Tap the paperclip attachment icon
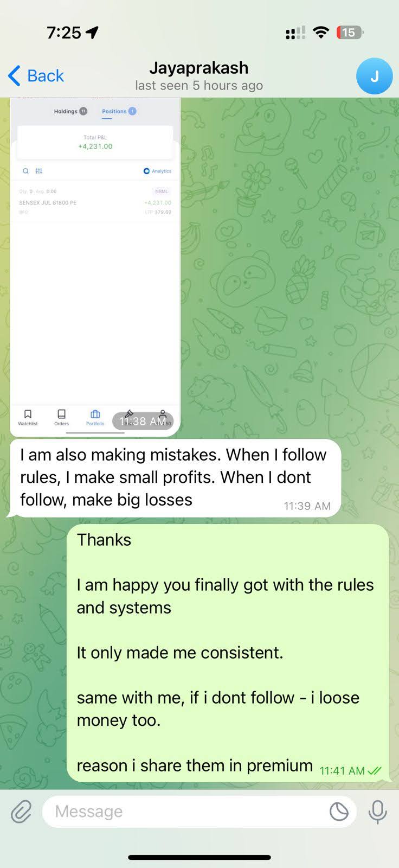This screenshot has height=868, width=399. click(21, 812)
